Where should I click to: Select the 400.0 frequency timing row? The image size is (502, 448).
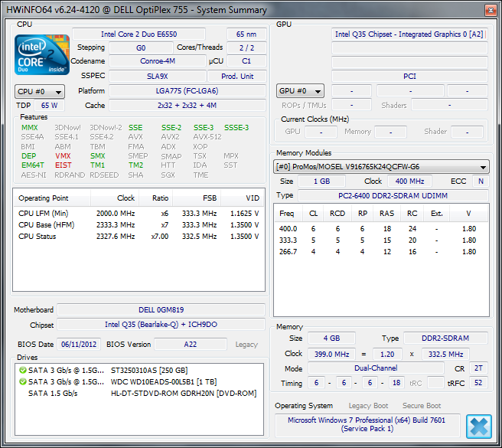[x=381, y=229]
